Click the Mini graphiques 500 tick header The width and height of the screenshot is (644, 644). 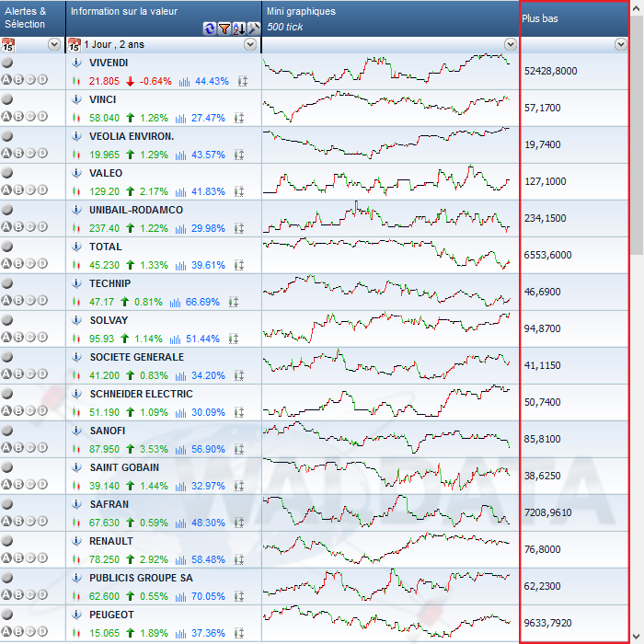390,18
